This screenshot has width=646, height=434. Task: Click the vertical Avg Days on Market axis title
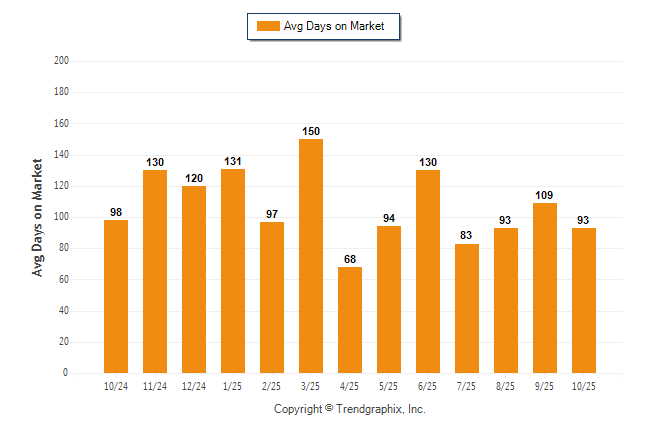[x=38, y=216]
